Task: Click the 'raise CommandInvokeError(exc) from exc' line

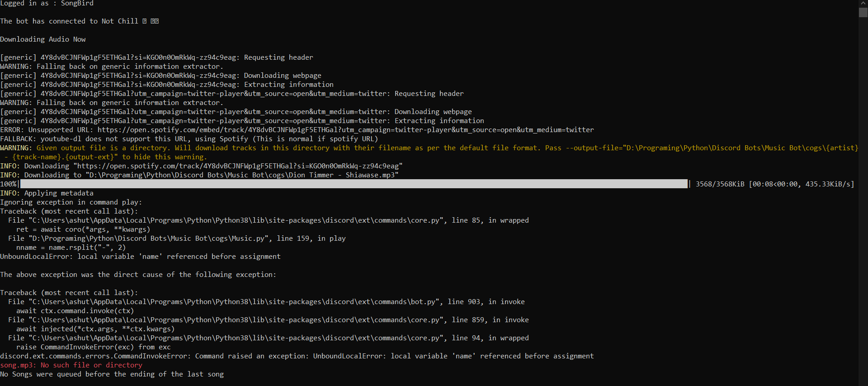Action: click(x=94, y=347)
